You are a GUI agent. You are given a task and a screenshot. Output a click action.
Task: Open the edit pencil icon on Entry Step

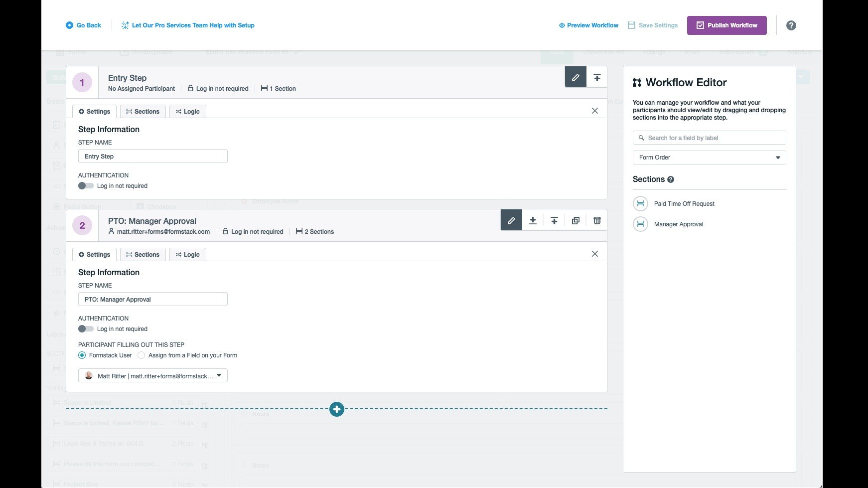576,77
